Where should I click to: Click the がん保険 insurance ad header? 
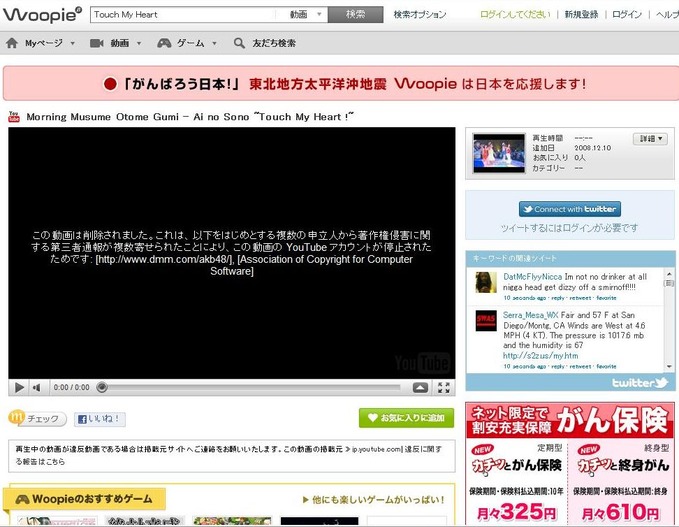click(x=570, y=420)
